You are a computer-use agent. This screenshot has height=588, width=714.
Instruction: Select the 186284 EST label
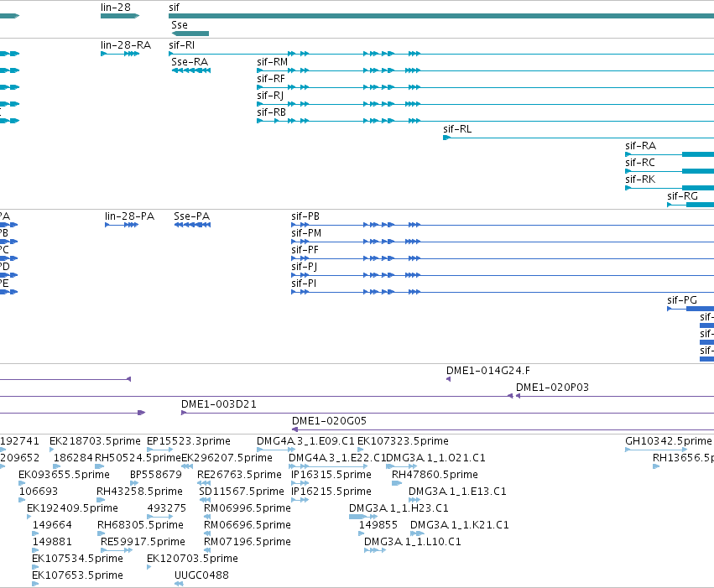pyautogui.click(x=73, y=458)
